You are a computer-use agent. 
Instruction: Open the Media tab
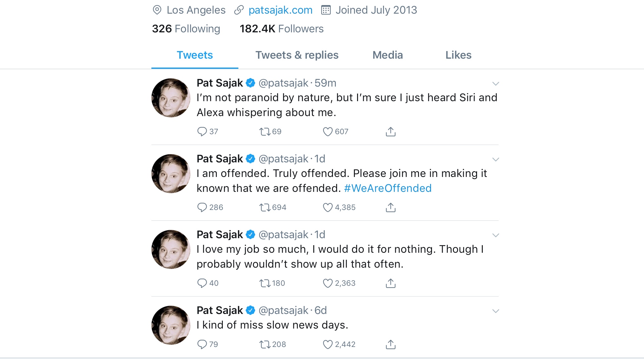(x=388, y=55)
